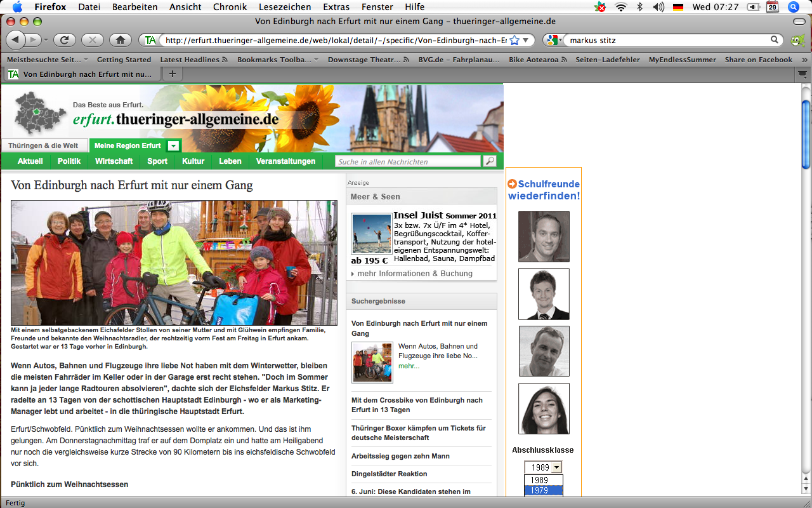The height and width of the screenshot is (508, 812).
Task: Click the small search result thumbnail photo
Action: coord(372,363)
